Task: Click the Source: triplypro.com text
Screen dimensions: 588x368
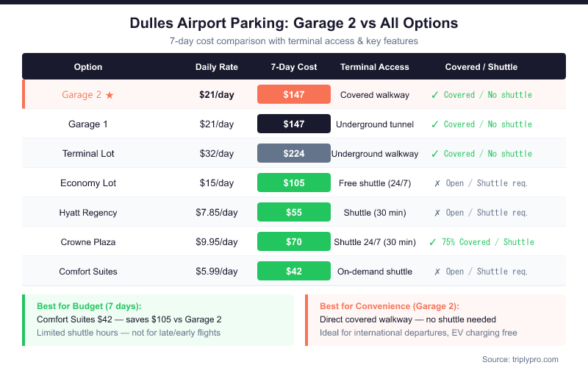Action: [x=521, y=359]
